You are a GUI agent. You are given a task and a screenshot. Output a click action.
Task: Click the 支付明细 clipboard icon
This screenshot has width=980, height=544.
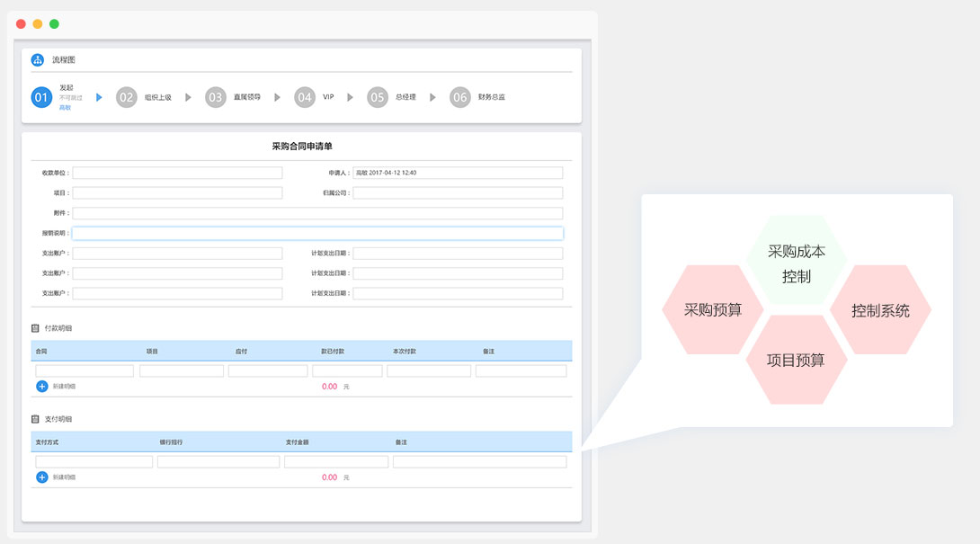click(x=36, y=419)
